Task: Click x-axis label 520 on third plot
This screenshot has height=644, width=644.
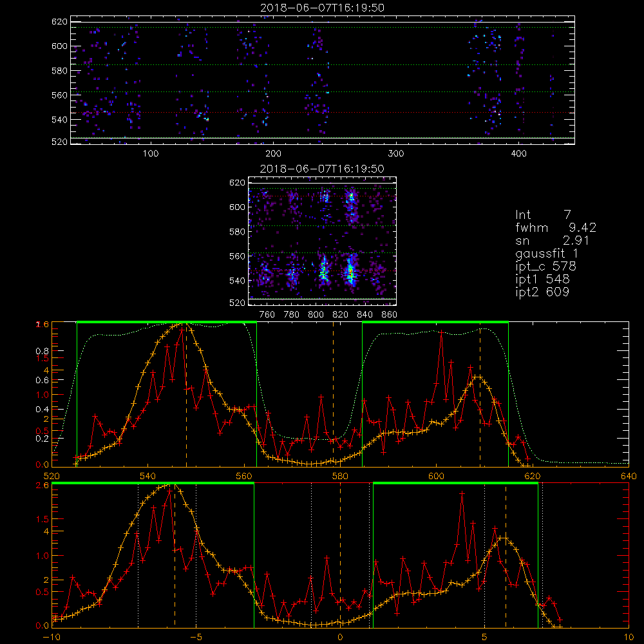Action: (x=52, y=477)
